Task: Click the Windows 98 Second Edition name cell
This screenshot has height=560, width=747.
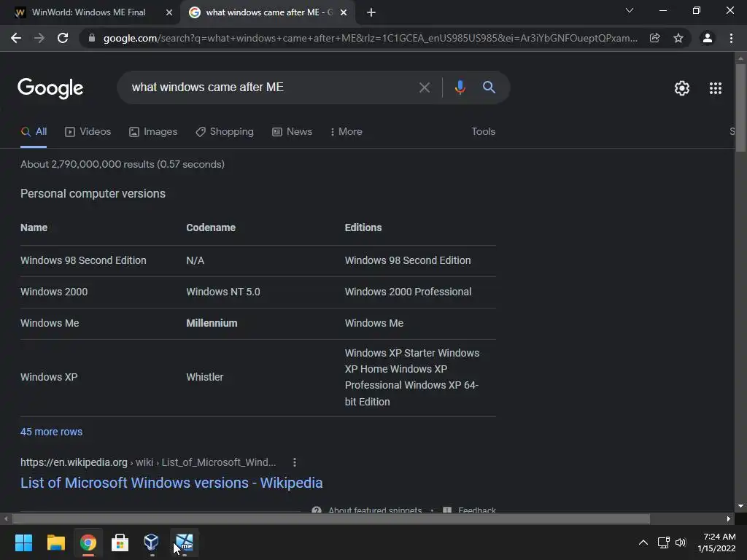Action: coord(83,260)
